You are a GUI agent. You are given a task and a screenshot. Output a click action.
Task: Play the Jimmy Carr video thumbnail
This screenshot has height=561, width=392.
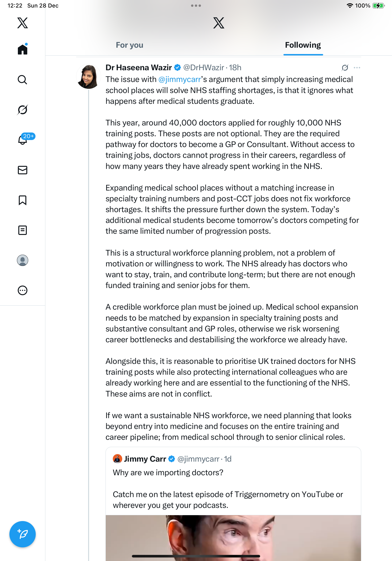pos(233,538)
